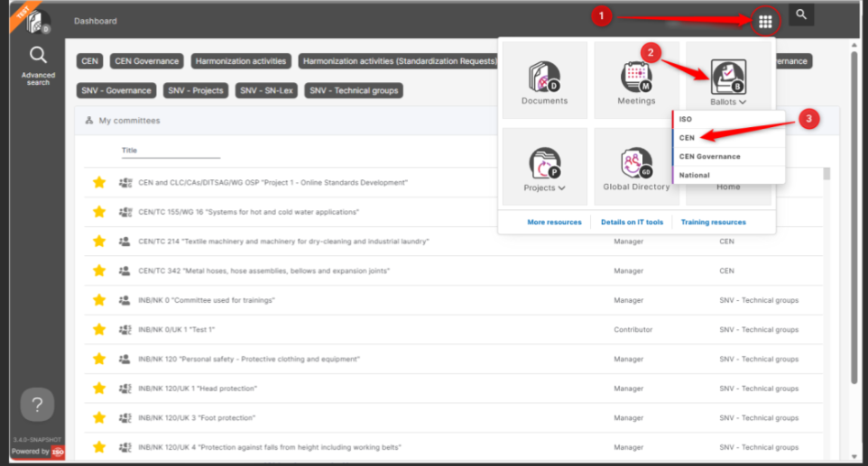Click working-group icon of CEN/TC 155/WG 16 row

[125, 212]
